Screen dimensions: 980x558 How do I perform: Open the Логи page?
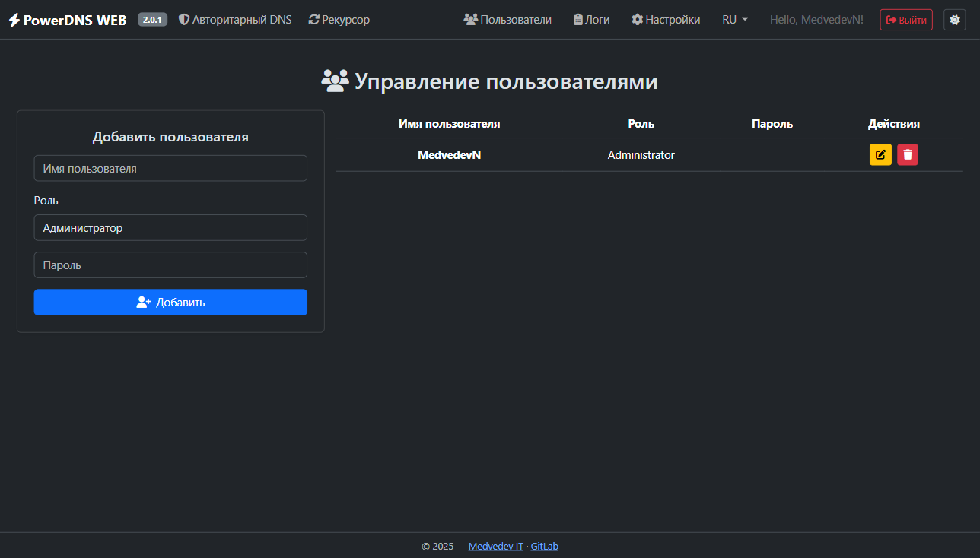(591, 20)
